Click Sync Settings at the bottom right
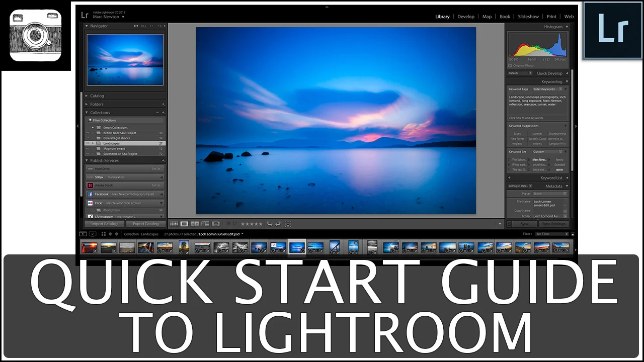The width and height of the screenshot is (644, 362). (553, 224)
